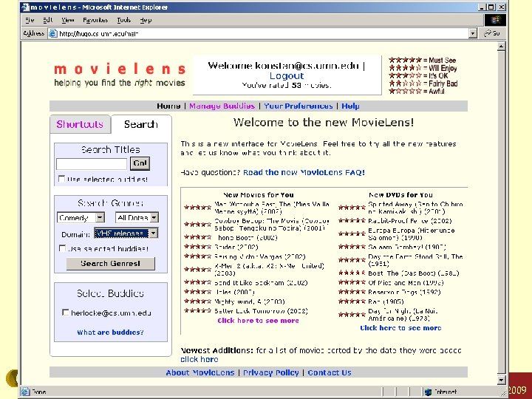The image size is (532, 399).
Task: Click the Search Genres! button
Action: point(111,263)
